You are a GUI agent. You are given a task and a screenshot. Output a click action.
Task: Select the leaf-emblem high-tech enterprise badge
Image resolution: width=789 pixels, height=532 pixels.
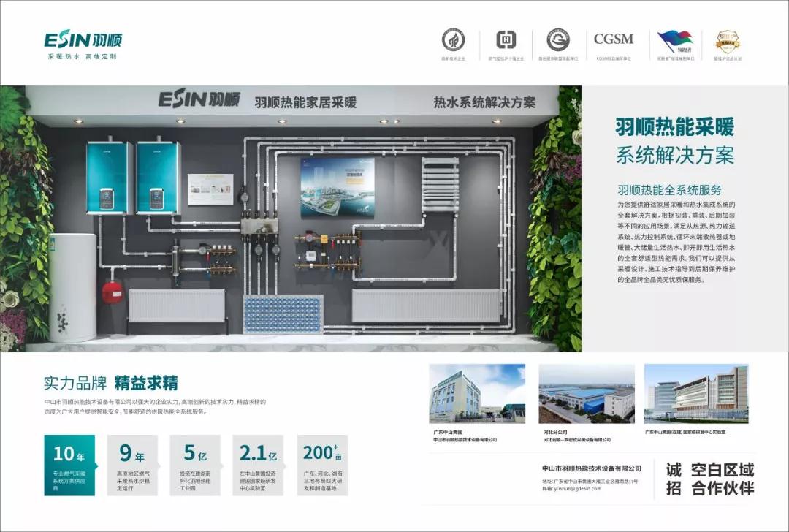coord(453,42)
